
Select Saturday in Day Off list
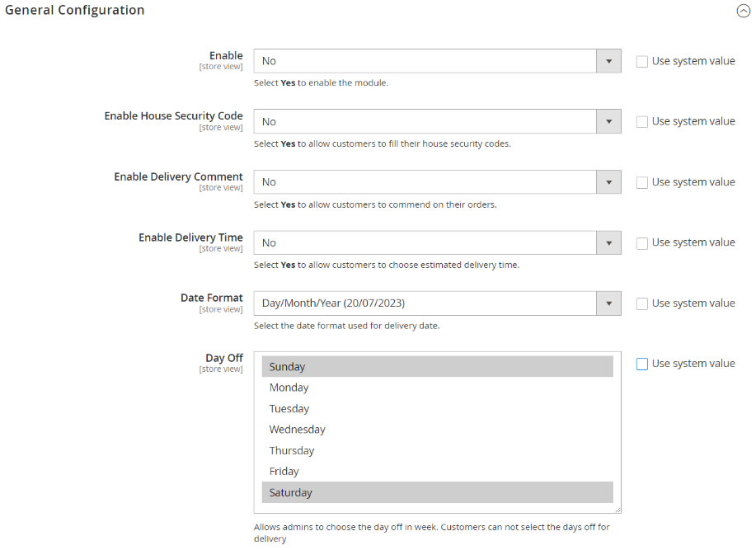click(x=437, y=492)
